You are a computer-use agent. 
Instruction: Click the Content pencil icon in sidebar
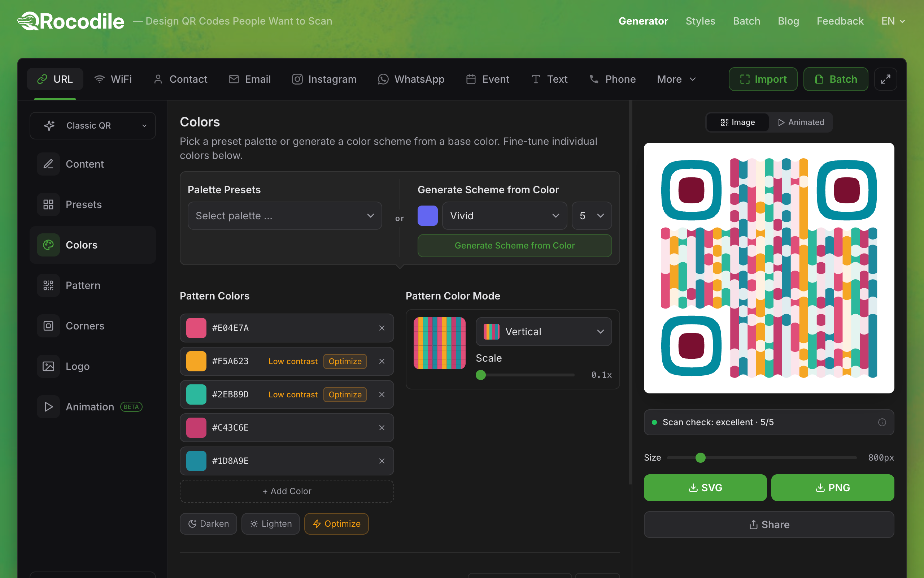[x=48, y=164]
